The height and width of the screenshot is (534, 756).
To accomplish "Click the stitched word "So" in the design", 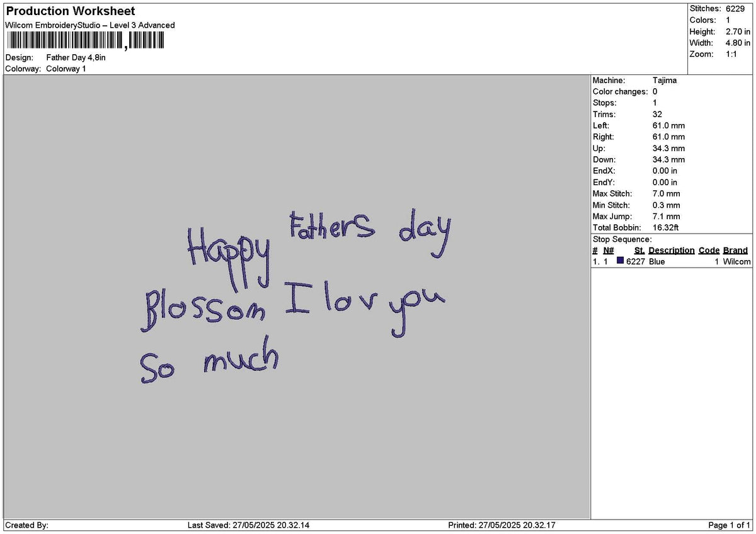I will click(x=157, y=368).
